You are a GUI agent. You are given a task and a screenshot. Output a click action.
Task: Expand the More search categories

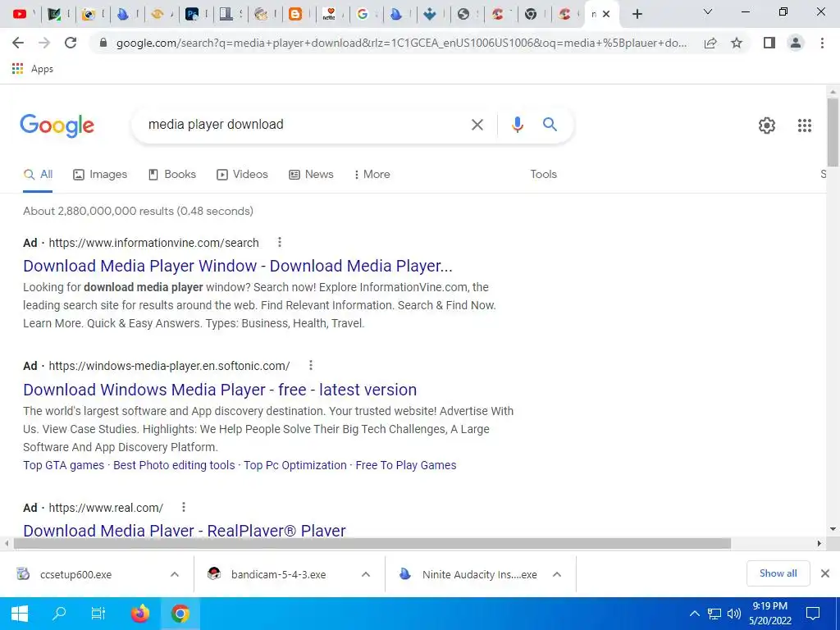(x=372, y=174)
